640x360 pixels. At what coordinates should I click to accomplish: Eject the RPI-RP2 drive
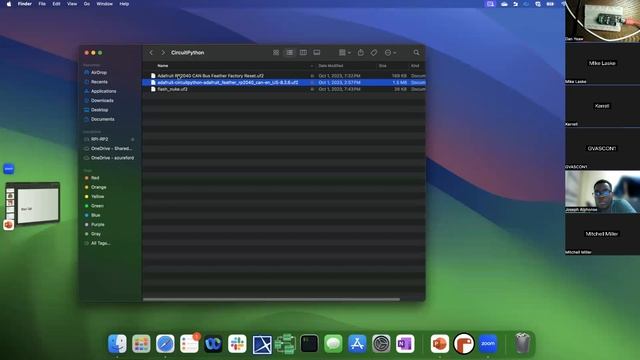pyautogui.click(x=132, y=140)
